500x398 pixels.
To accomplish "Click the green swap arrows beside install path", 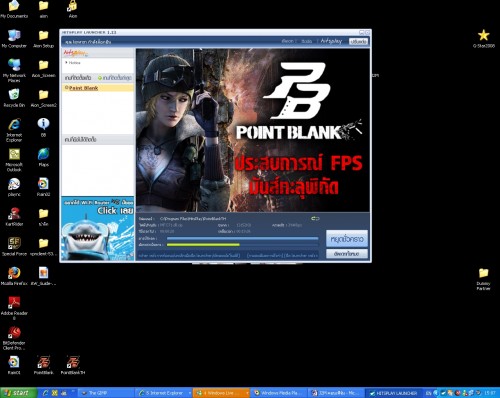I will click(315, 218).
